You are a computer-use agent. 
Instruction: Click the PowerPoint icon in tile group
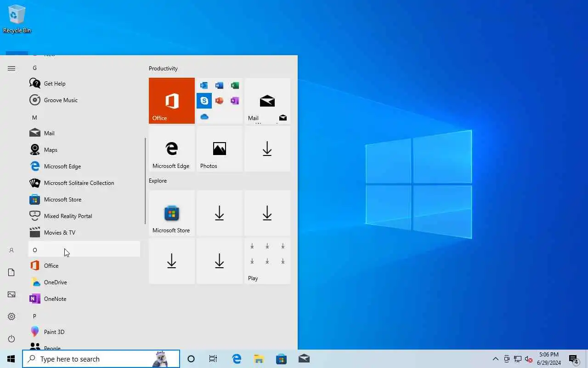[220, 101]
